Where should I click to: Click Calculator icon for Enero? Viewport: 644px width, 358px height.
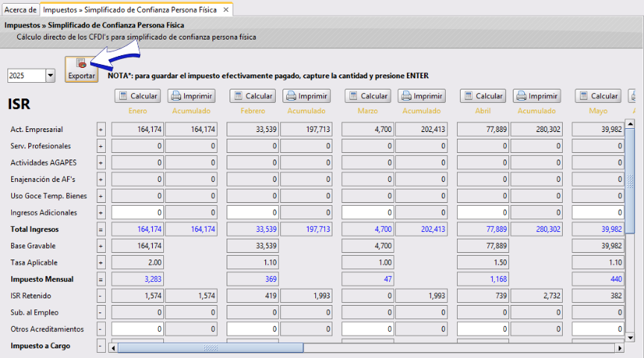[122, 96]
